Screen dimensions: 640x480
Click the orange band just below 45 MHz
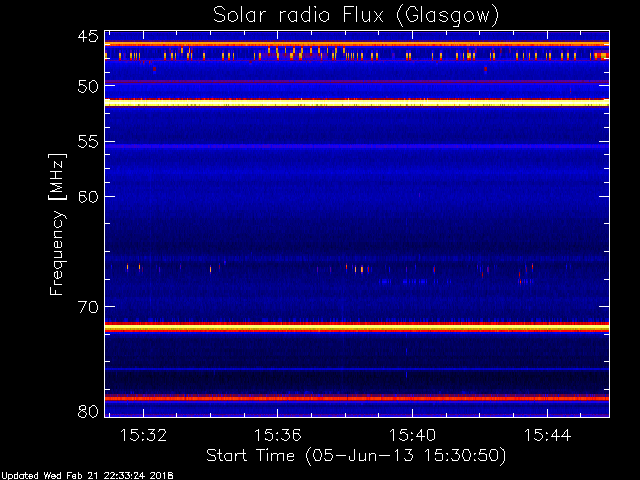click(x=357, y=44)
